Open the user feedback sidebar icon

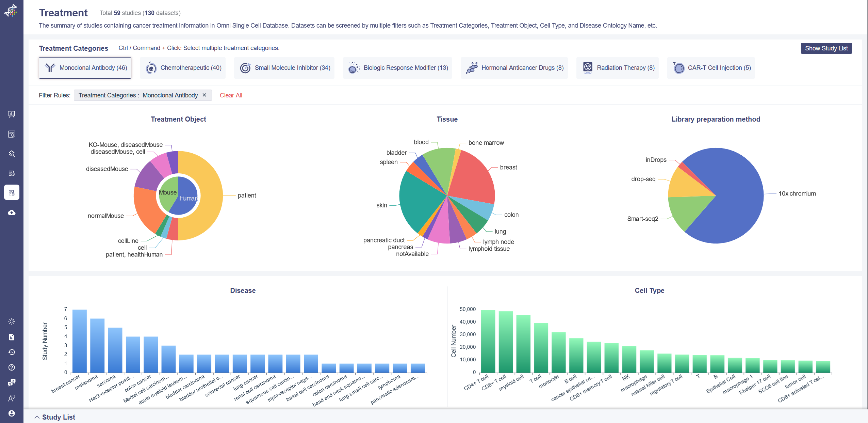click(x=12, y=398)
